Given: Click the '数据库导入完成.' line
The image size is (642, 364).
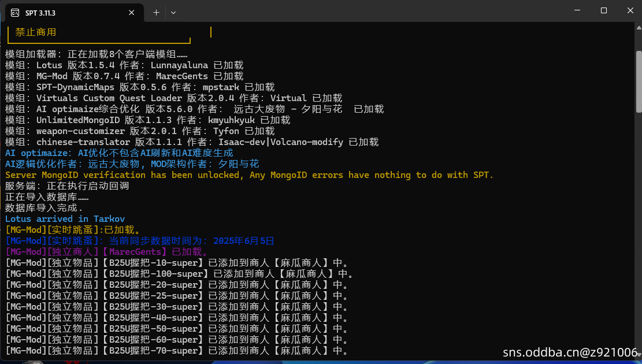Looking at the screenshot, I should tap(44, 208).
